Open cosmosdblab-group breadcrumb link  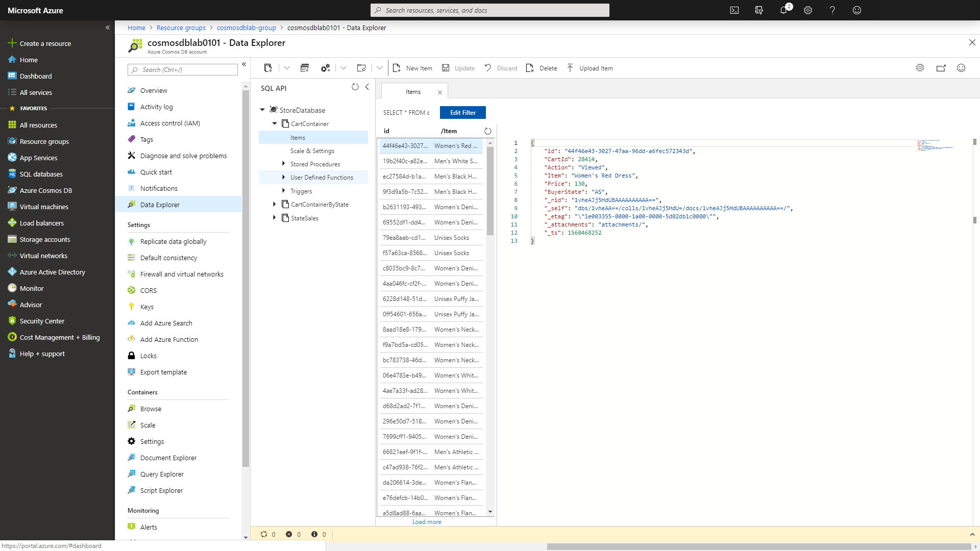(247, 28)
